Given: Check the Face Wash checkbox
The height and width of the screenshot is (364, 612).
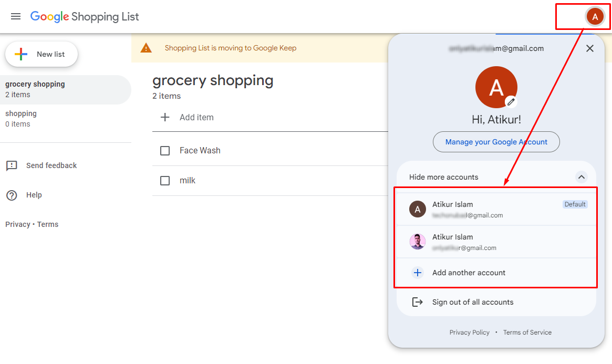Looking at the screenshot, I should (x=165, y=151).
